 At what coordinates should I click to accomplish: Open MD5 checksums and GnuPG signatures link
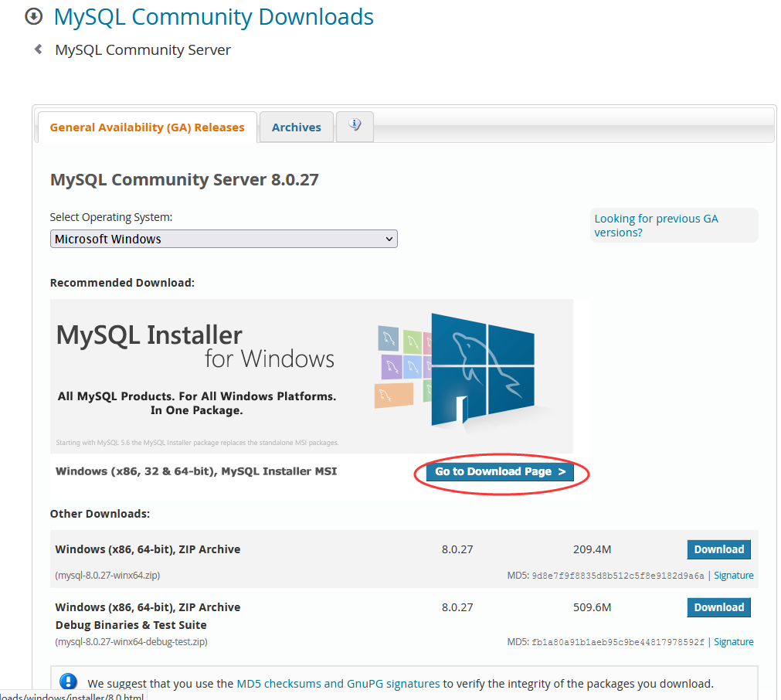338,684
